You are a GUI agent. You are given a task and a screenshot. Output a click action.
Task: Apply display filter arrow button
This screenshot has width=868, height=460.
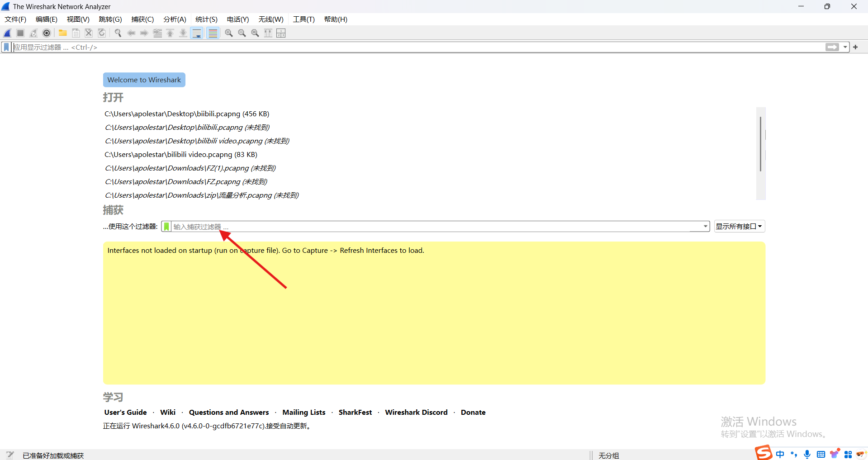(832, 47)
